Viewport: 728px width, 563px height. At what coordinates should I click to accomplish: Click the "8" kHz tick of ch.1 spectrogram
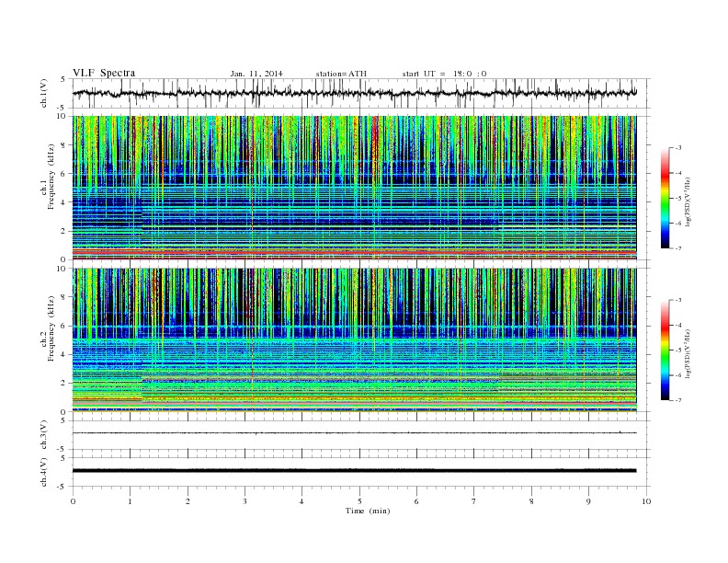(x=63, y=145)
